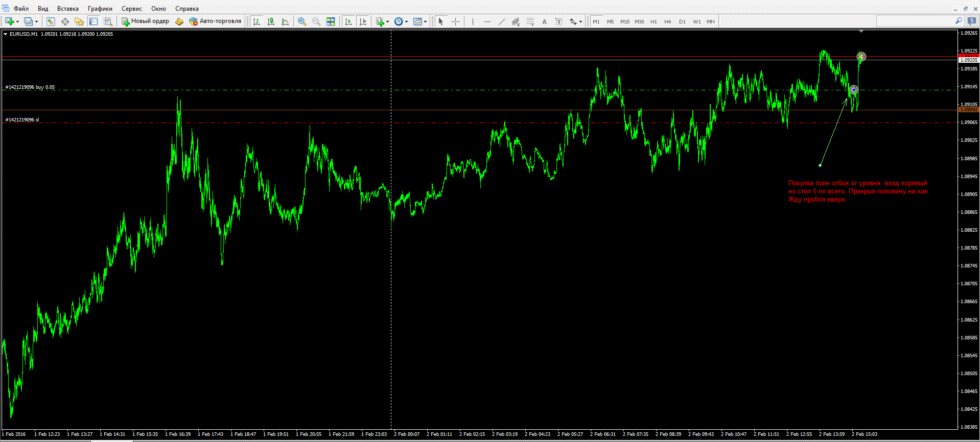Image resolution: width=980 pixels, height=442 pixels.
Task: Expand the Indicators dropdown arrow
Action: (x=388, y=21)
